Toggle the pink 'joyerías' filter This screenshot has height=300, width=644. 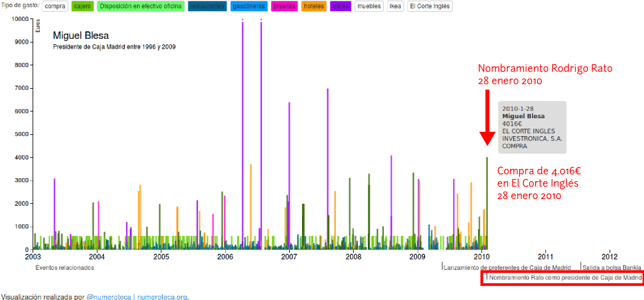[284, 6]
